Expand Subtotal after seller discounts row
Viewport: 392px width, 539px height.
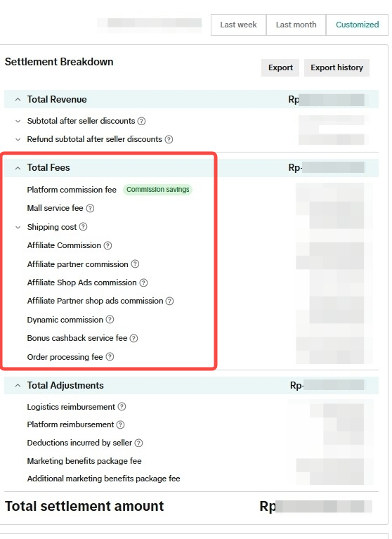click(x=18, y=121)
